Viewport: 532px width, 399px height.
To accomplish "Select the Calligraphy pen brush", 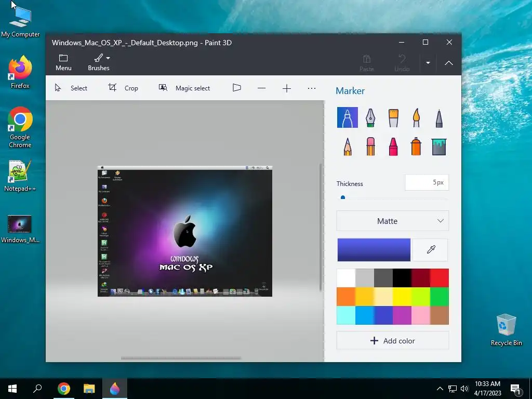I will click(x=370, y=117).
